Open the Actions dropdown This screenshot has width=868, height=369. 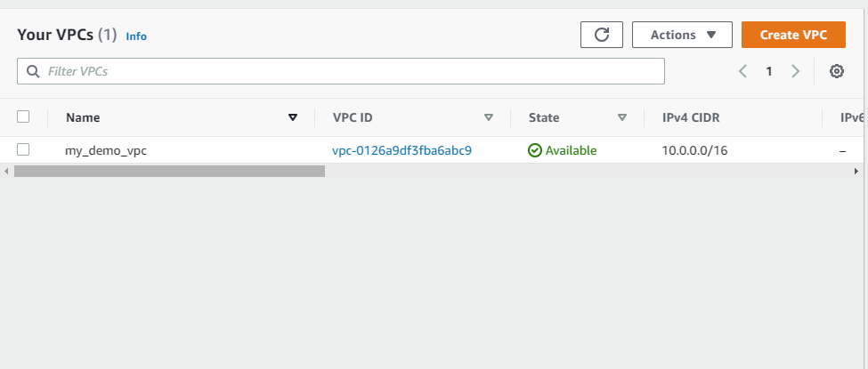coord(682,35)
